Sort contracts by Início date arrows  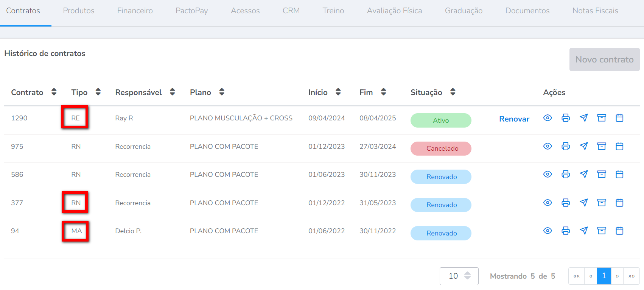[338, 92]
